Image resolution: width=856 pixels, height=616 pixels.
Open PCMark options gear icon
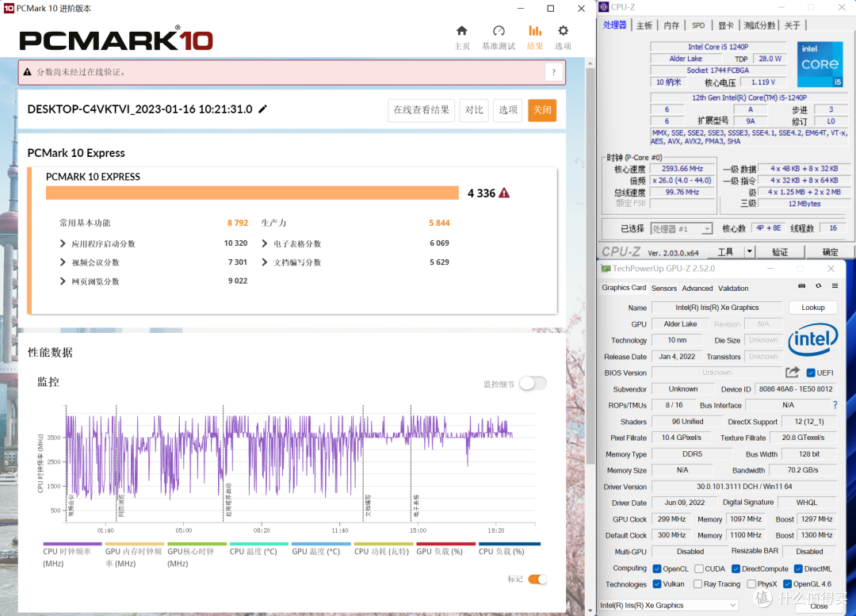[563, 31]
